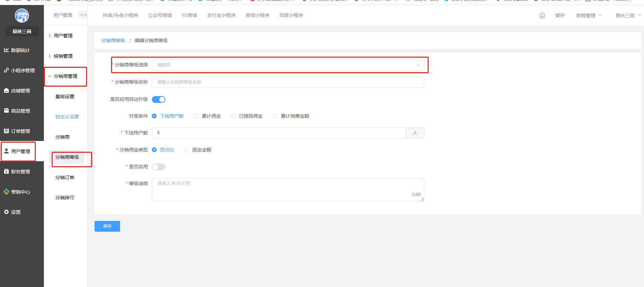
Task: Open 设置 gear icon in sidebar
Action: [x=6, y=212]
